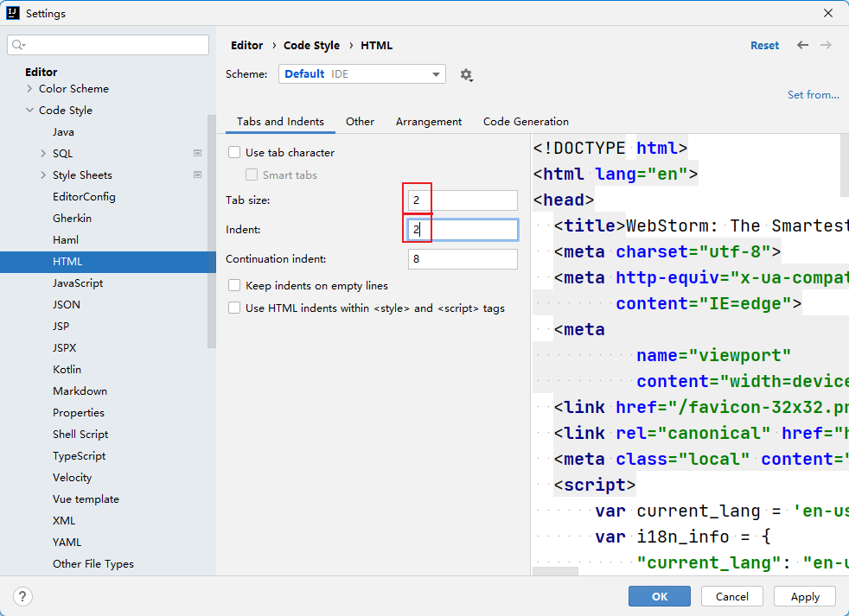Viewport: 849px width, 616px height.
Task: Select Java in the Code Style list
Action: [x=63, y=131]
